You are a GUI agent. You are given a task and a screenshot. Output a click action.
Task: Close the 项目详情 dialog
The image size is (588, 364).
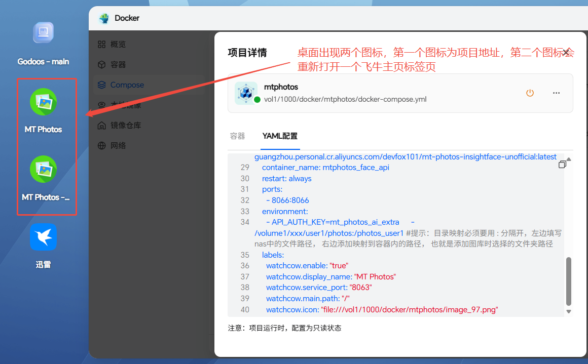coord(566,52)
